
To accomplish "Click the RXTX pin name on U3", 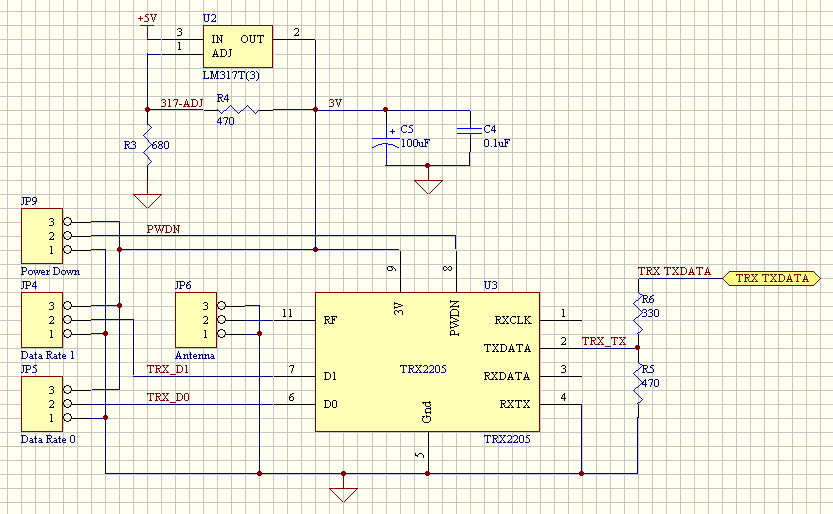I will coord(514,405).
